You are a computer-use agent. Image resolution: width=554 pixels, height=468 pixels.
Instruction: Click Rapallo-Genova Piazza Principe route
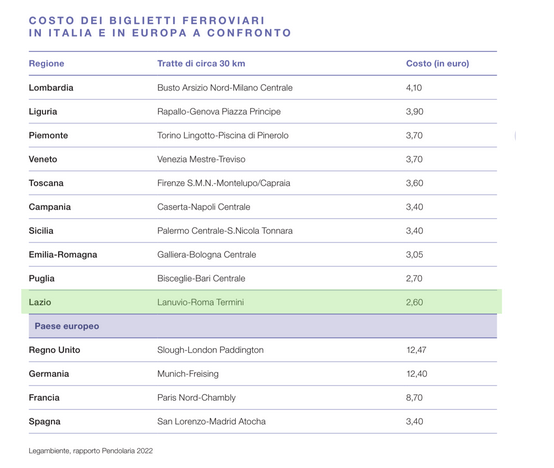click(219, 112)
